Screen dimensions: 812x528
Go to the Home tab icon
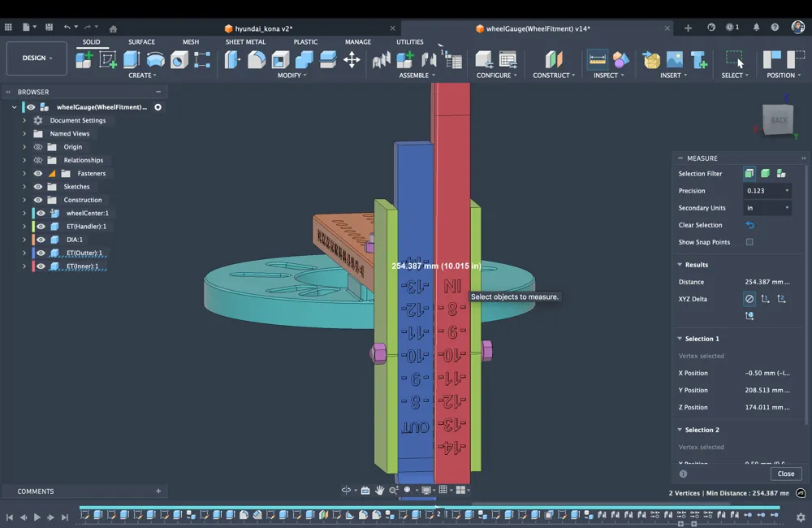click(113, 28)
